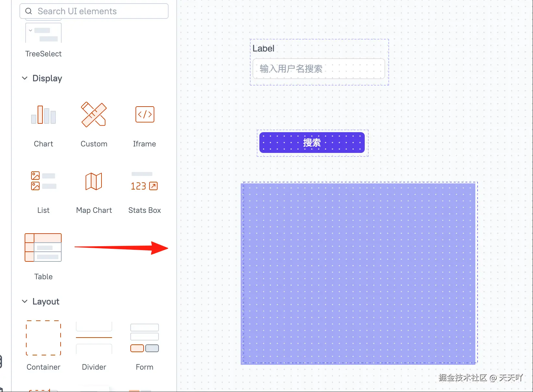The width and height of the screenshot is (533, 392).
Task: Click the Layout section heading text
Action: (46, 302)
